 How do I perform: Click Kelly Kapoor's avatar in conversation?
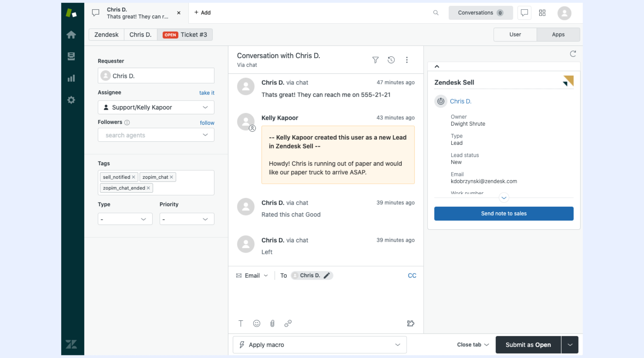(246, 121)
